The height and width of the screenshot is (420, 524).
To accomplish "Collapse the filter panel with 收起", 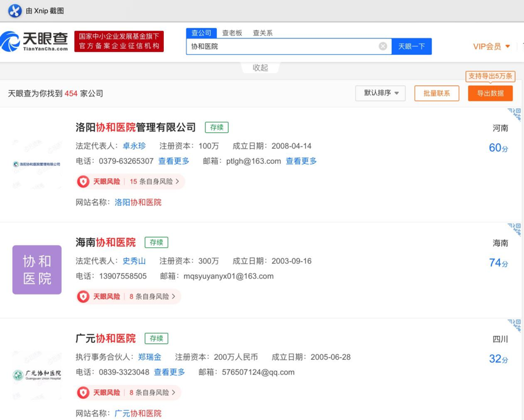I will tap(260, 68).
